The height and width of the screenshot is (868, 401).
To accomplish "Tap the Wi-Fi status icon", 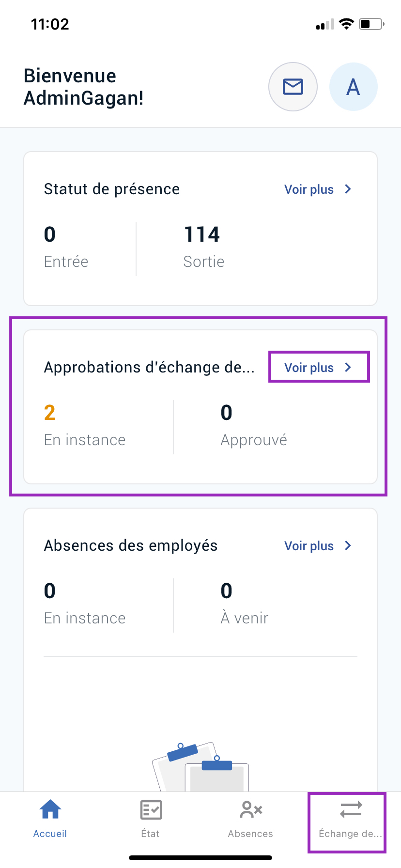I will [346, 24].
